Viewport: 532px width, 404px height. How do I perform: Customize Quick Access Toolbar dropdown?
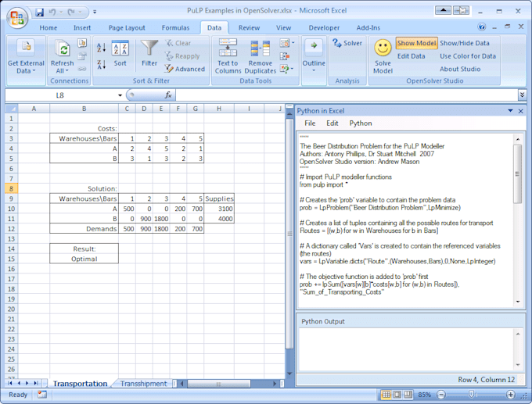tap(95, 13)
